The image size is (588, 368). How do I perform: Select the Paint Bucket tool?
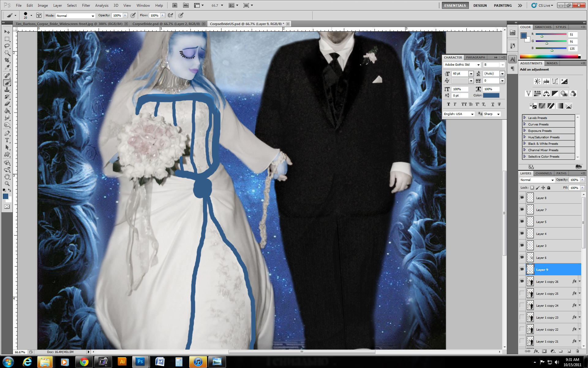[7, 111]
